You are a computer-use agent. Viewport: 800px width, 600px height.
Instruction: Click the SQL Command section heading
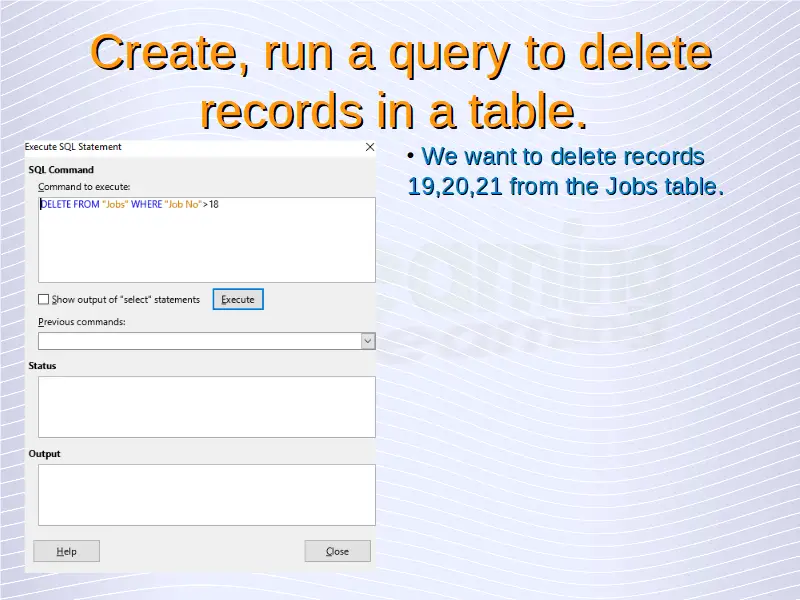click(x=61, y=170)
